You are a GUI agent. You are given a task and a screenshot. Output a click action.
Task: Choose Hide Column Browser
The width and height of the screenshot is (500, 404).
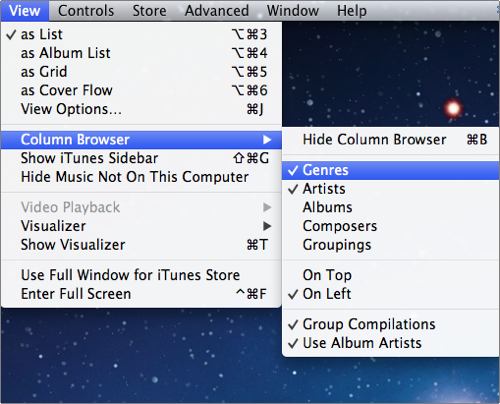(390, 140)
